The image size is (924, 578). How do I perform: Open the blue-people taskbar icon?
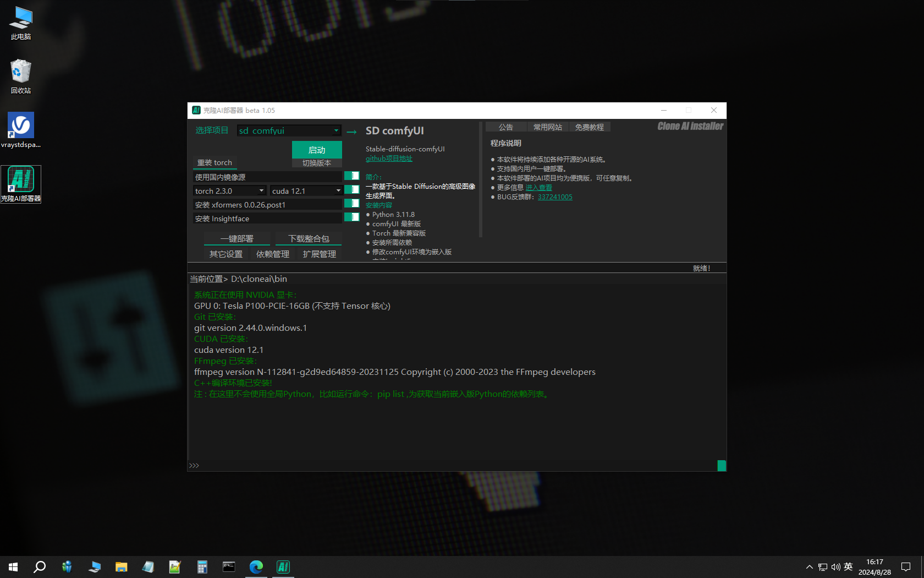[x=67, y=567]
